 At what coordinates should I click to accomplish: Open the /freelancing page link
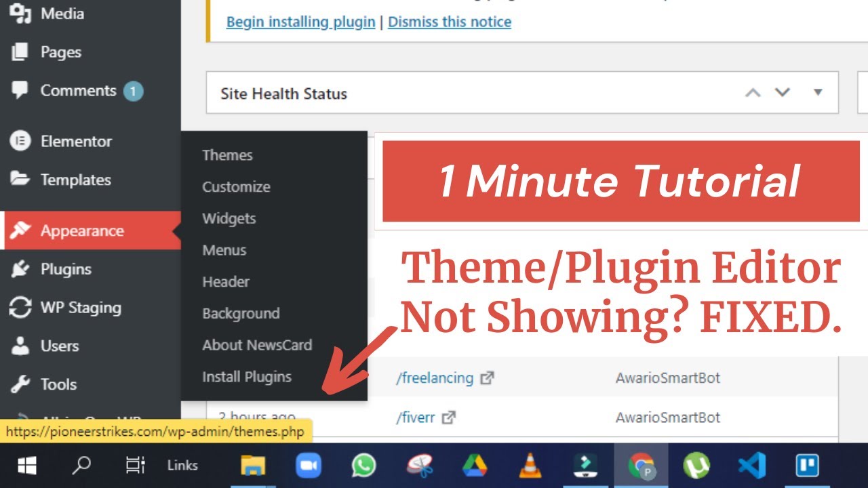coord(435,378)
